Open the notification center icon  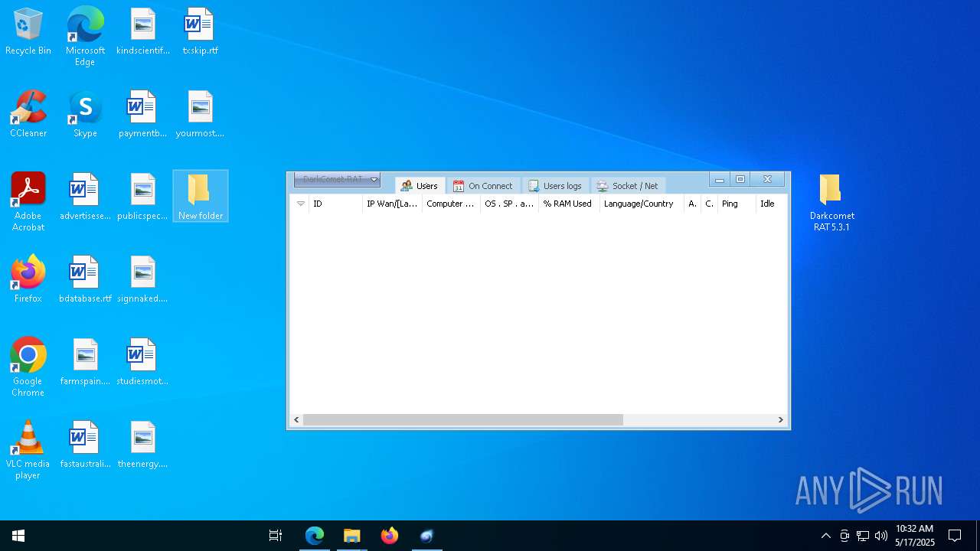pyautogui.click(x=955, y=536)
